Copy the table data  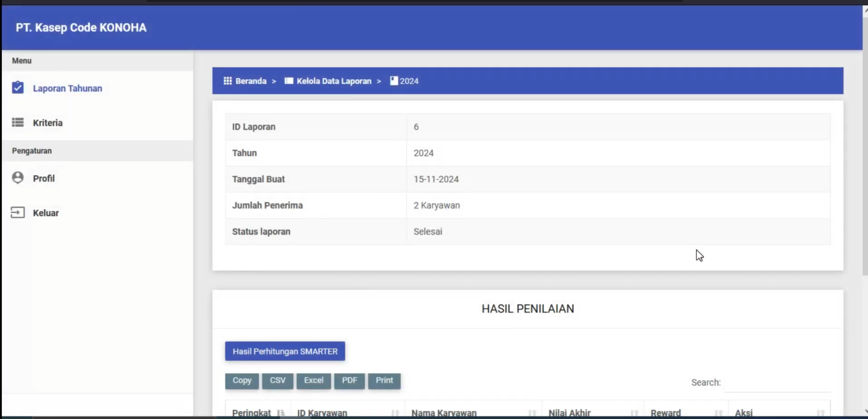click(242, 381)
